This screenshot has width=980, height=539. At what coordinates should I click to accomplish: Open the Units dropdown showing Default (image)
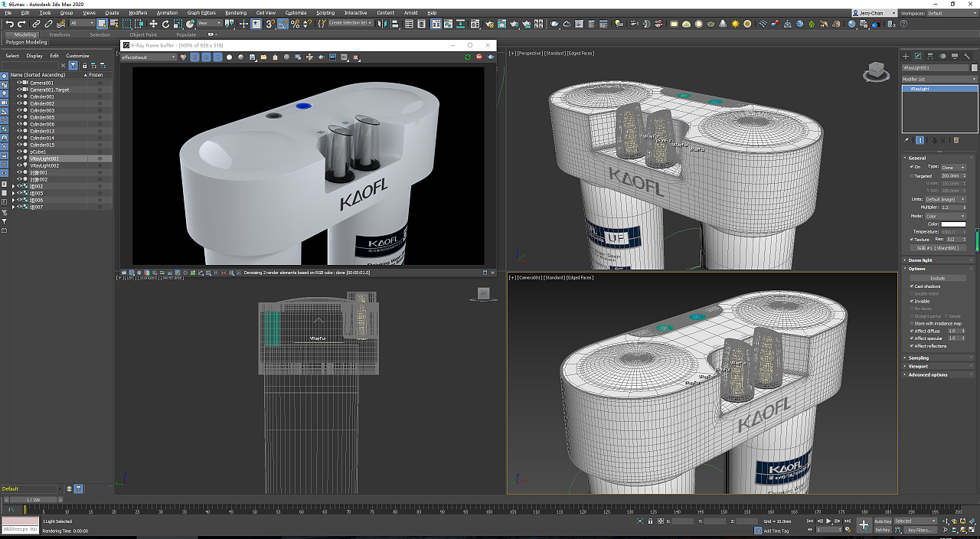pyautogui.click(x=946, y=199)
